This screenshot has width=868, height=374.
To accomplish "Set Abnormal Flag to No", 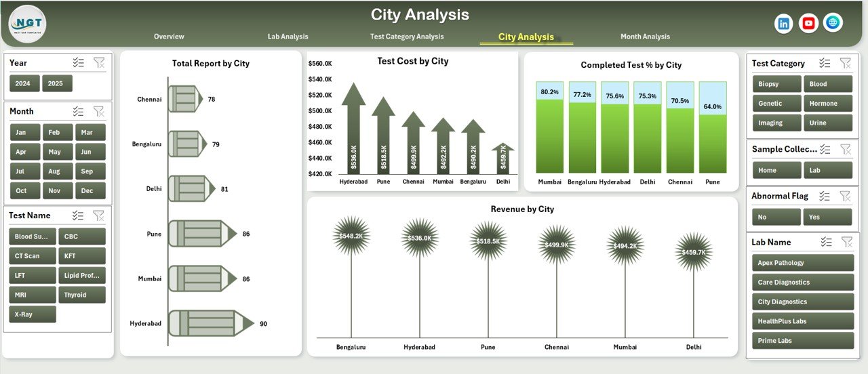I will pos(777,217).
